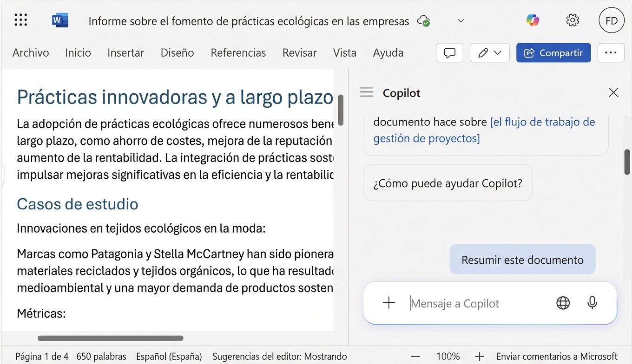Increase zoom with the plus control
This screenshot has width=632, height=364.
pos(479,356)
